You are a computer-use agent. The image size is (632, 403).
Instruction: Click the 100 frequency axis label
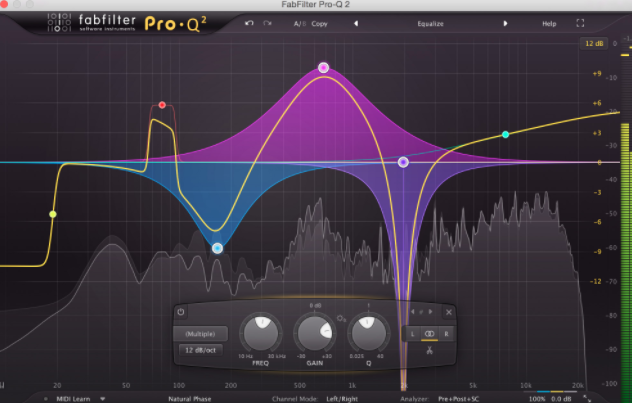[179, 385]
